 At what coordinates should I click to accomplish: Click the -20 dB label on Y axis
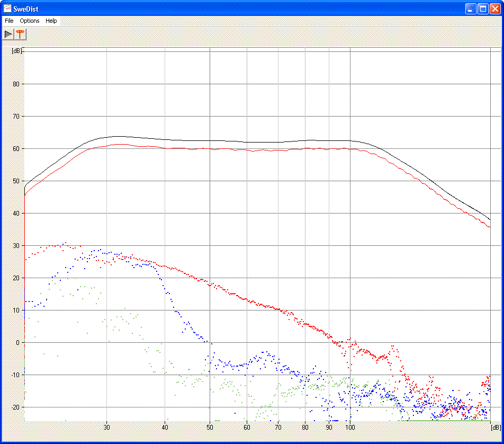tap(15, 407)
